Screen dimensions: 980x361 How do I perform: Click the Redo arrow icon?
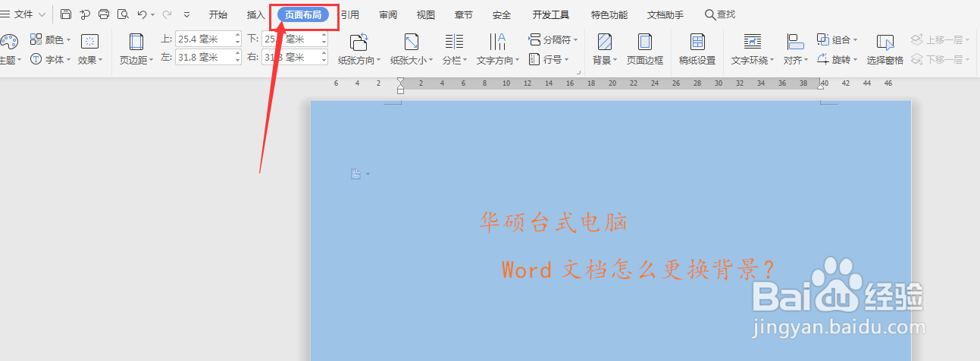(x=167, y=14)
